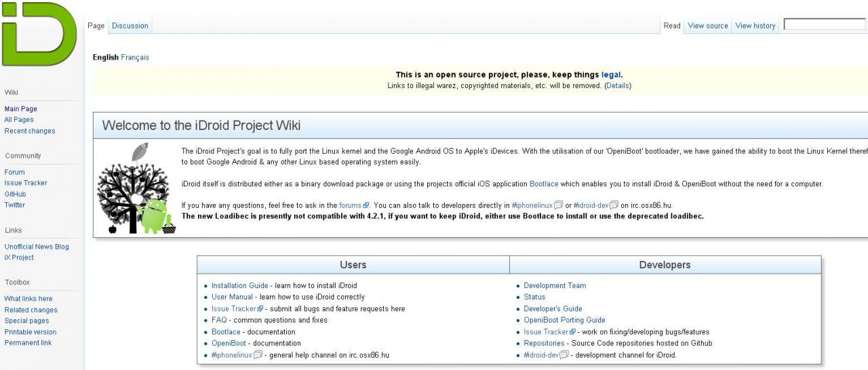Click chat icon after #droid-dev in intro paragraph

614,205
